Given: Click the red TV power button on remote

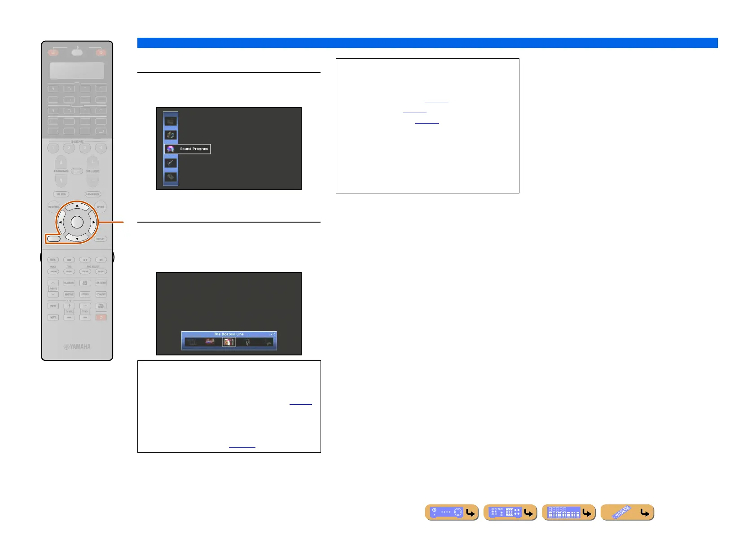Looking at the screenshot, I should click(x=101, y=317).
